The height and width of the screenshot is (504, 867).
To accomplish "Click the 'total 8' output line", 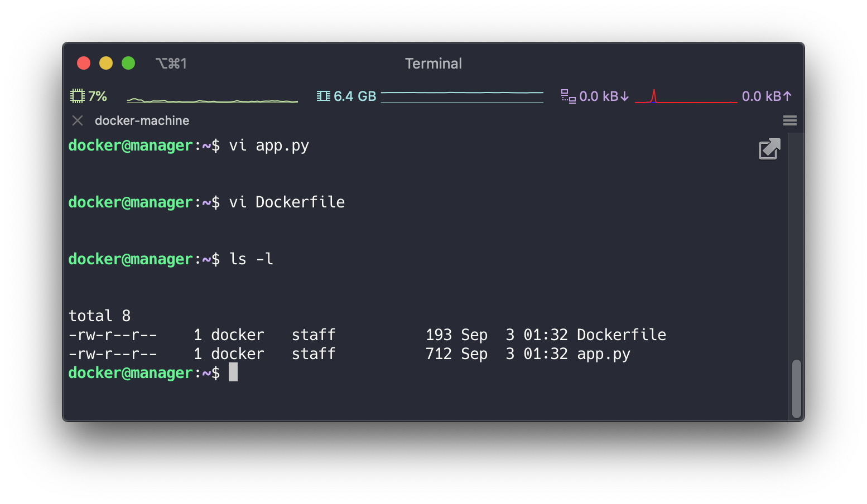I will (x=99, y=316).
